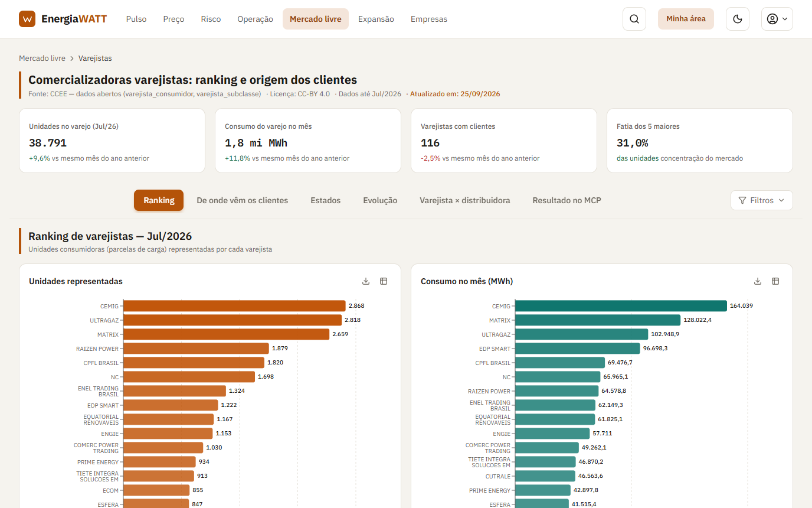The height and width of the screenshot is (508, 812).
Task: Switch to De onde vêm os clientes tab
Action: 243,200
